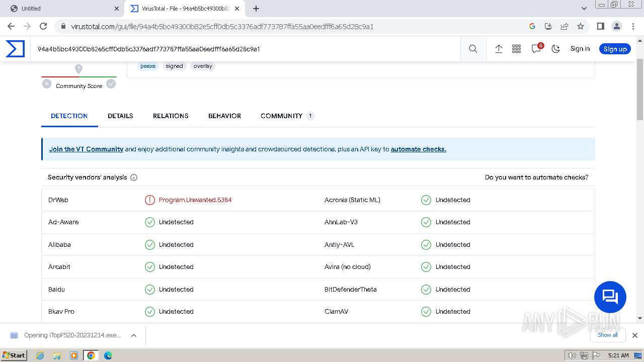Reload the page
This screenshot has width=644, height=362.
click(x=43, y=26)
